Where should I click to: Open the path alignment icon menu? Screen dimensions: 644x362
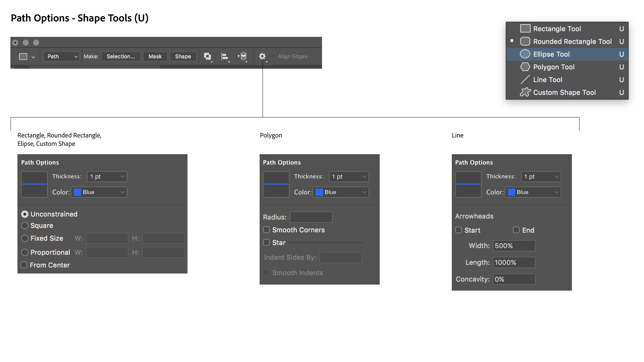pyautogui.click(x=225, y=56)
